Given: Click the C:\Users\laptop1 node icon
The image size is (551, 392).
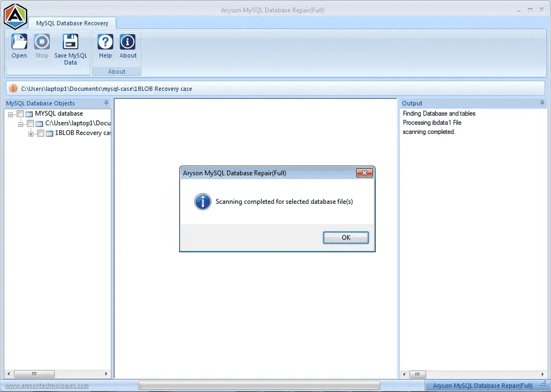Looking at the screenshot, I should (x=39, y=124).
